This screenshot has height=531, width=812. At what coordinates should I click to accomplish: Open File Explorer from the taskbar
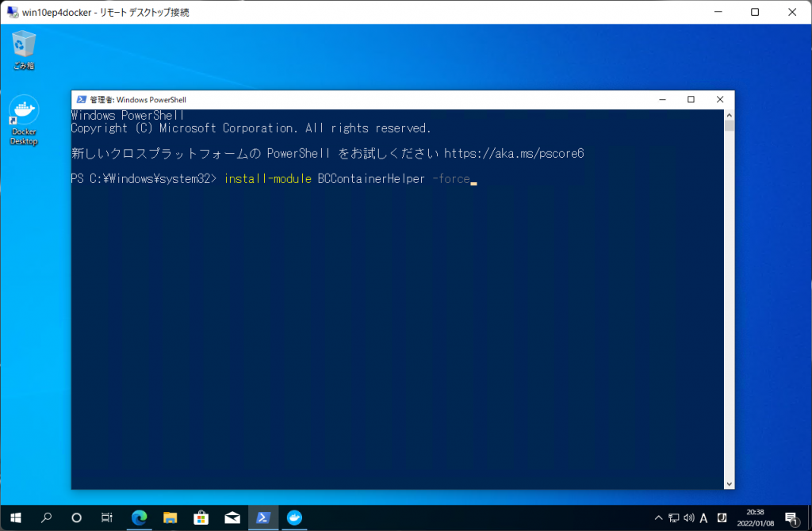[170, 518]
